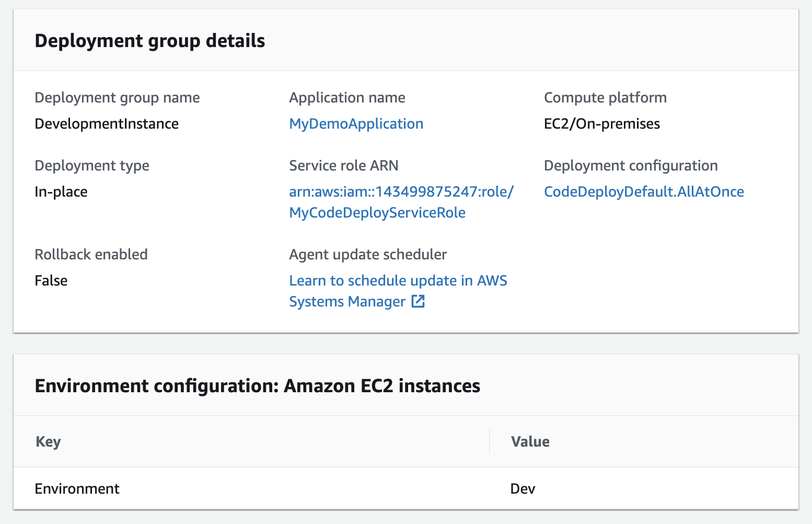Click the Rollback enabled label
Image resolution: width=812 pixels, height=524 pixels.
tap(91, 255)
